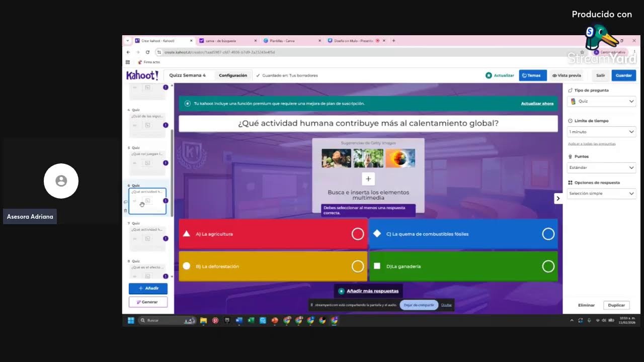Image resolution: width=644 pixels, height=362 pixels.
Task: Duplicate question 6 using the copy icon beside slide
Action: [126, 202]
